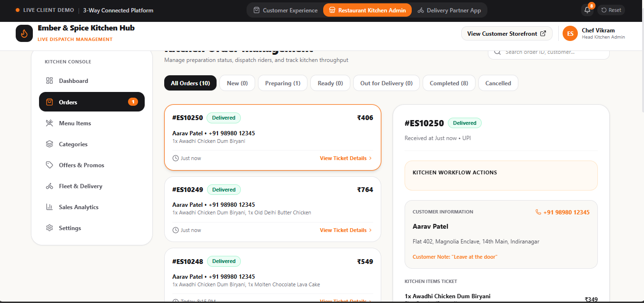644x303 pixels.
Task: Open View Customer Storefront
Action: 507,33
